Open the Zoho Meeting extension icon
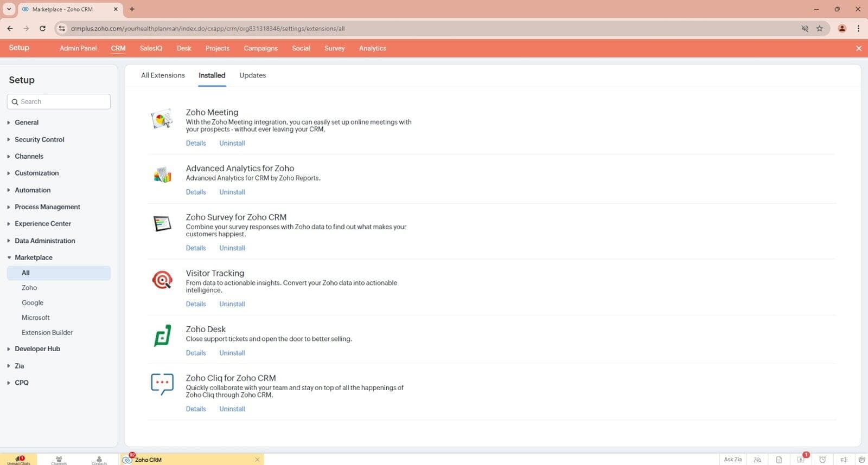The height and width of the screenshot is (465, 868). coord(162,119)
